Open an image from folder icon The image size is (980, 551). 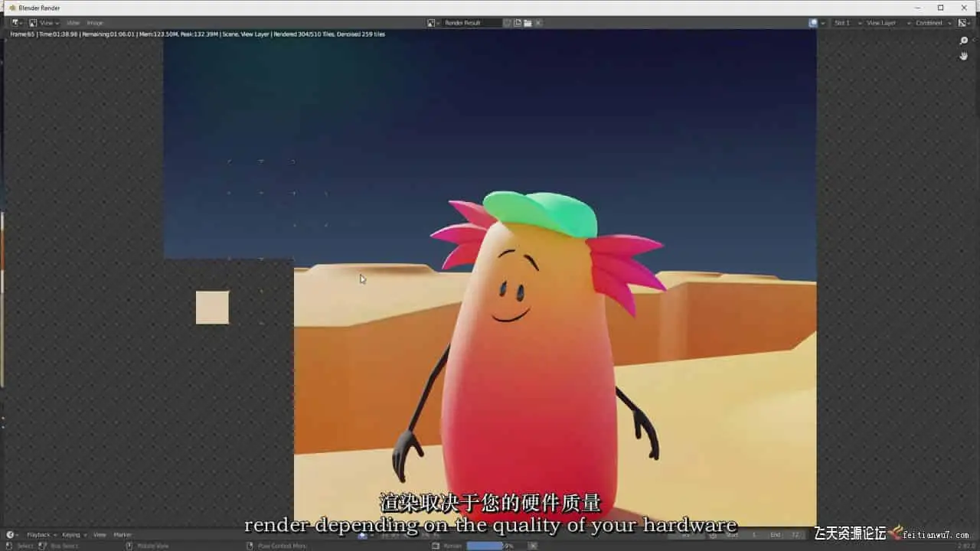528,23
